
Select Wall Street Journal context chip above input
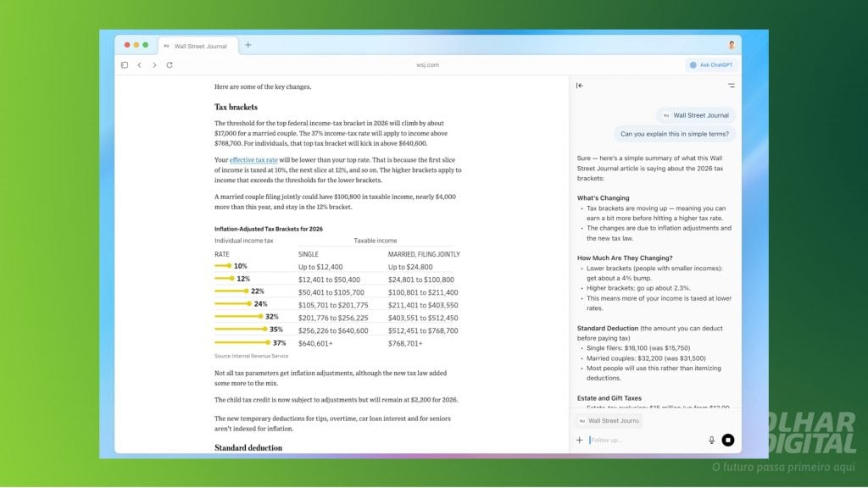coord(609,420)
